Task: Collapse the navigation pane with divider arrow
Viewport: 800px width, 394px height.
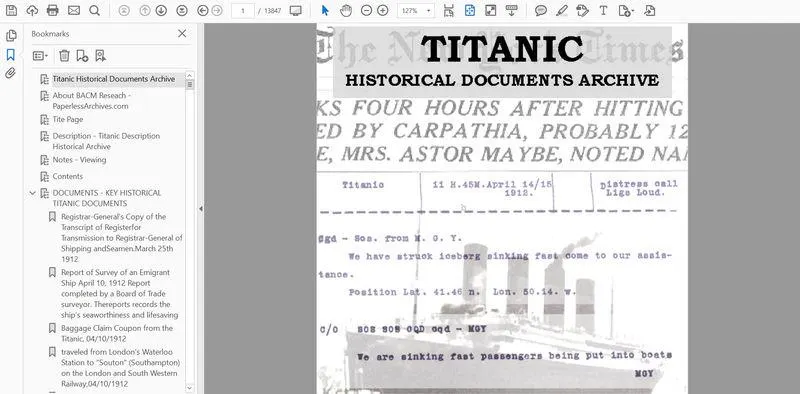Action: 201,209
